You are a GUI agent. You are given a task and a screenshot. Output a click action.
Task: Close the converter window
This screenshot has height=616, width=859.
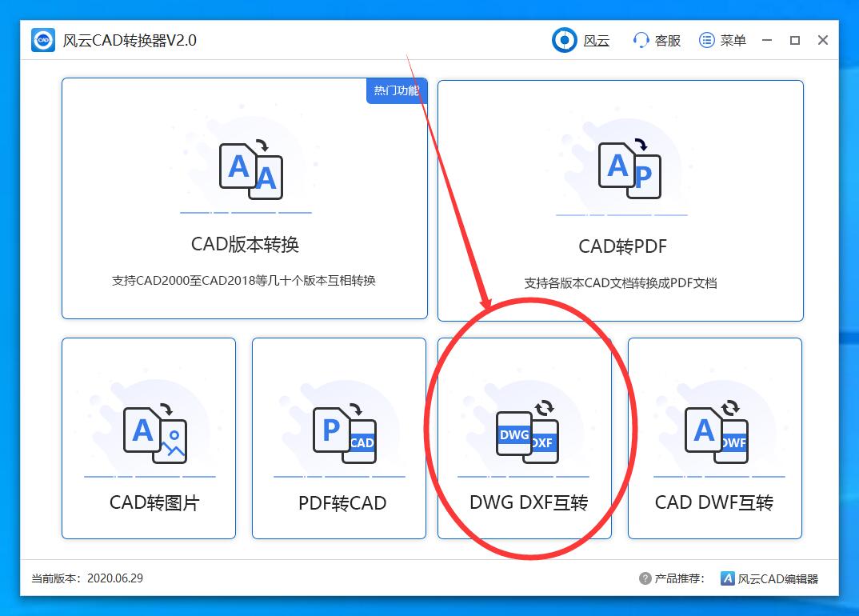coord(823,40)
